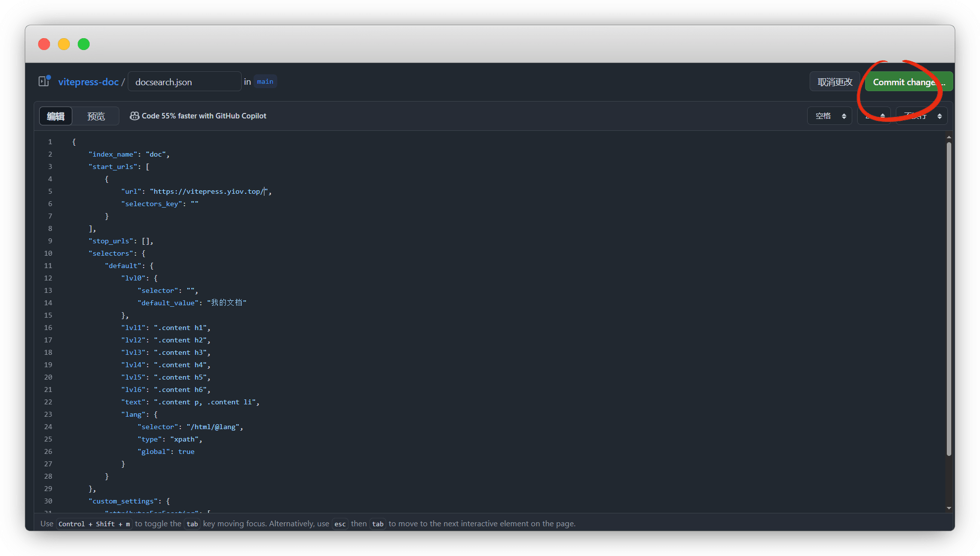Viewport: 980px width, 556px height.
Task: Click the GitHub Copilot icon
Action: (x=134, y=116)
